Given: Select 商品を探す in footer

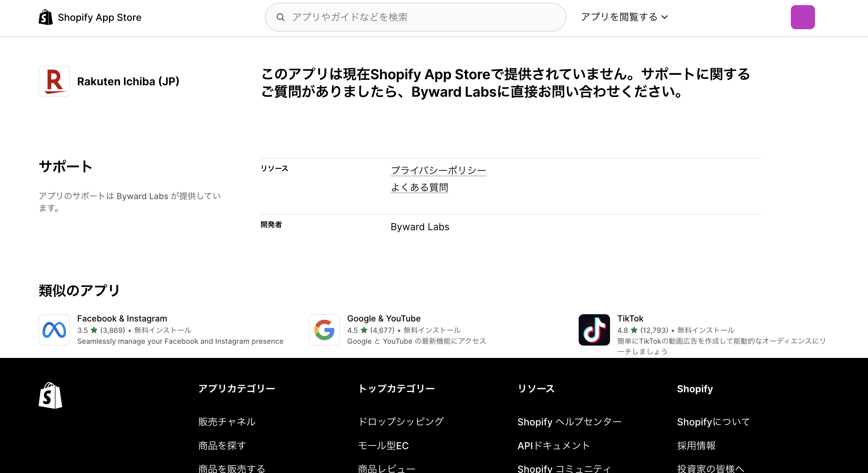Looking at the screenshot, I should tap(222, 445).
